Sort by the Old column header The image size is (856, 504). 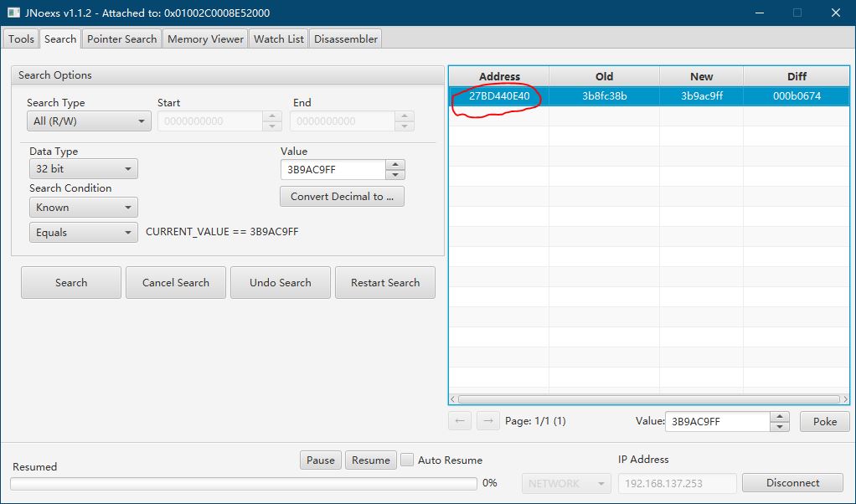pos(605,76)
